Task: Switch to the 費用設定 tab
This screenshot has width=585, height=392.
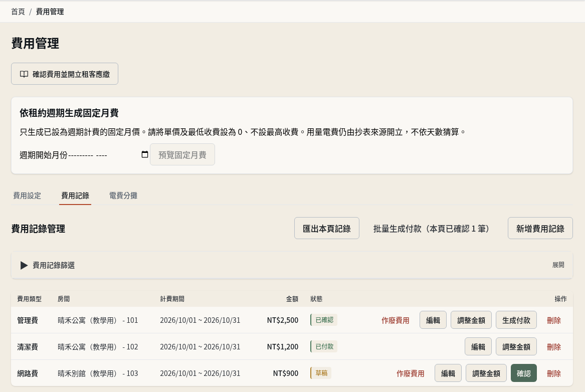Action: point(27,195)
